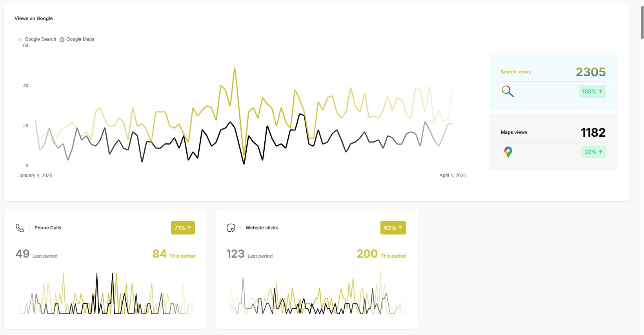This screenshot has width=644, height=335.
Task: Click the 84 This period calls value
Action: pos(160,254)
